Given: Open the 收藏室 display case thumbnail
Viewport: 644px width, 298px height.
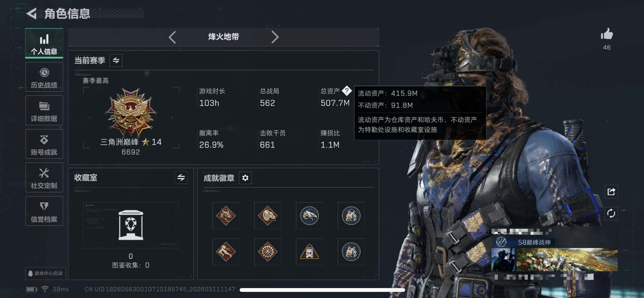Looking at the screenshot, I should click(x=131, y=225).
